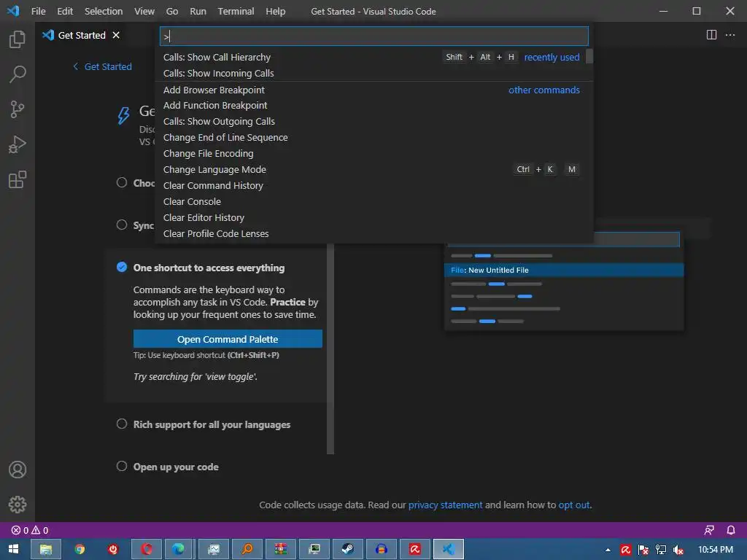
Task: Select the 'Sync' walkthrough step radio
Action: tap(122, 225)
